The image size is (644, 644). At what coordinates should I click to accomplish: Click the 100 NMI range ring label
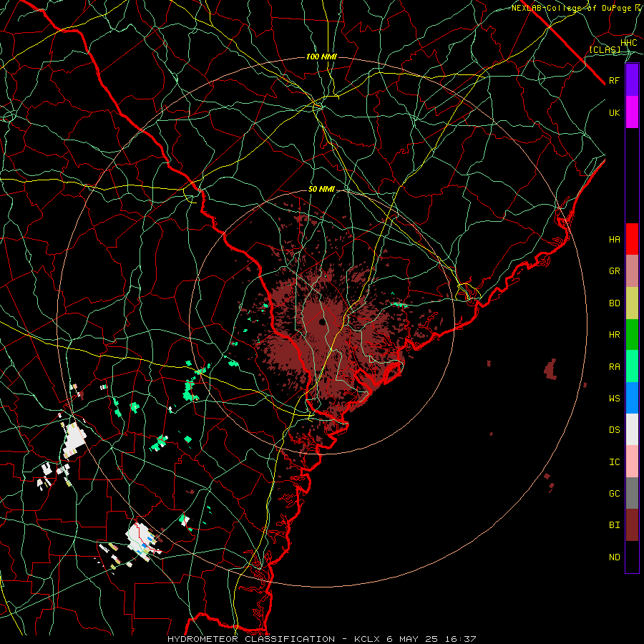pos(321,57)
